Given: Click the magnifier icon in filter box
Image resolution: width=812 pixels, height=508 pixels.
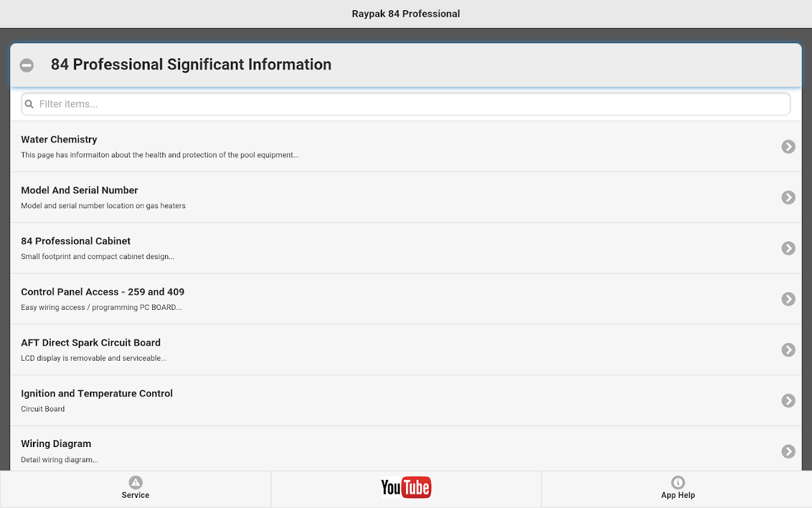Looking at the screenshot, I should tap(29, 104).
